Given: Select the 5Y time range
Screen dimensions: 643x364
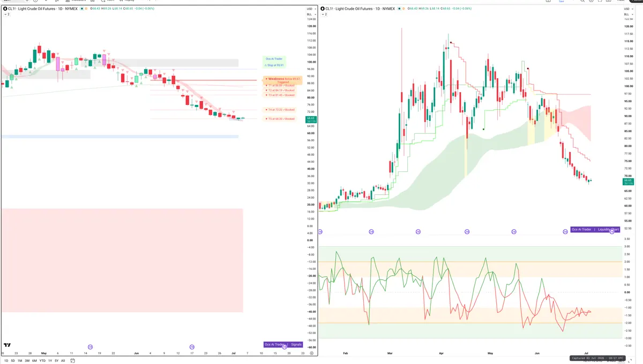Looking at the screenshot, I should [x=56, y=361].
